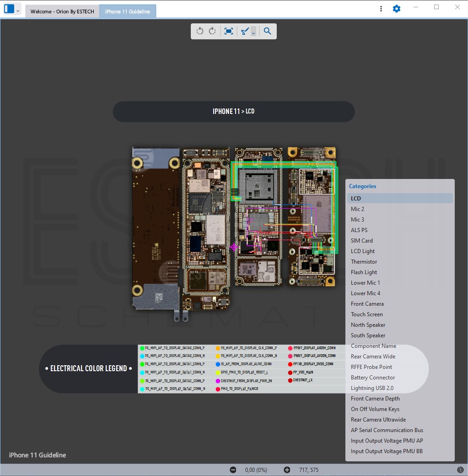Rotate the board view clockwise
Image resolution: width=468 pixels, height=476 pixels.
pos(212,31)
